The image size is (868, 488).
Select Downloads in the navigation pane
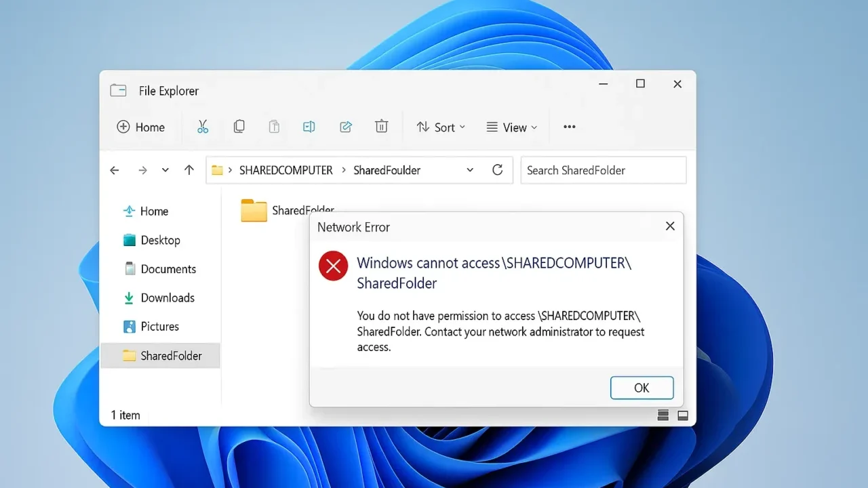159,298
